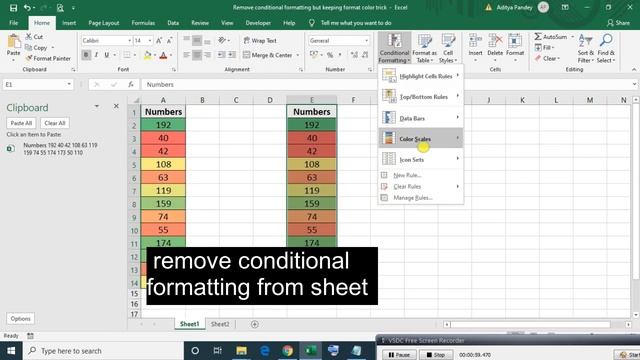This screenshot has width=640, height=360.
Task: Open Find & Select options
Action: 606,49
